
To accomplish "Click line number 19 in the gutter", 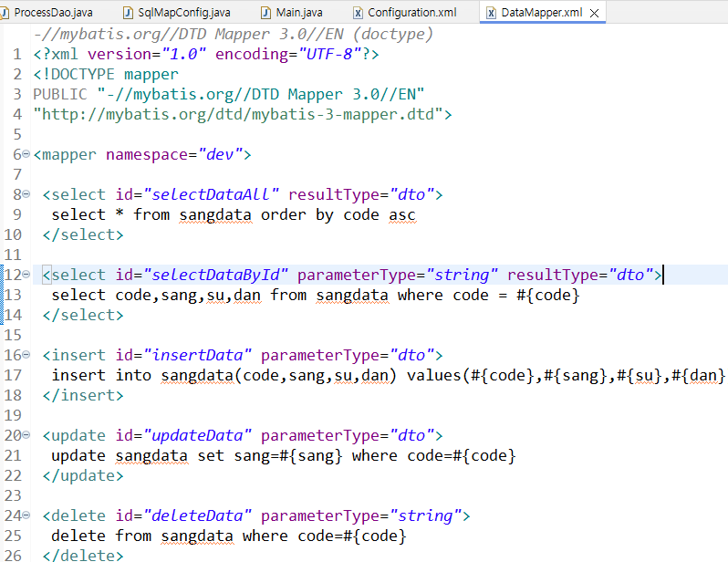I will point(13,415).
